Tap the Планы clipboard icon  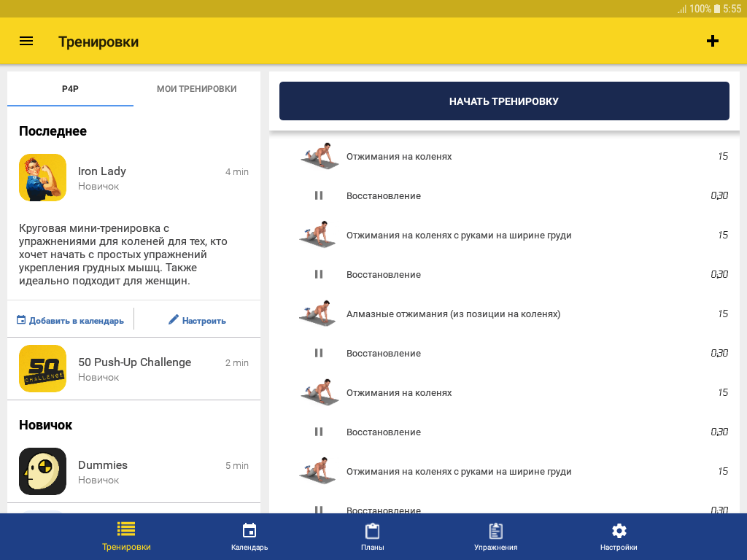pyautogui.click(x=372, y=531)
